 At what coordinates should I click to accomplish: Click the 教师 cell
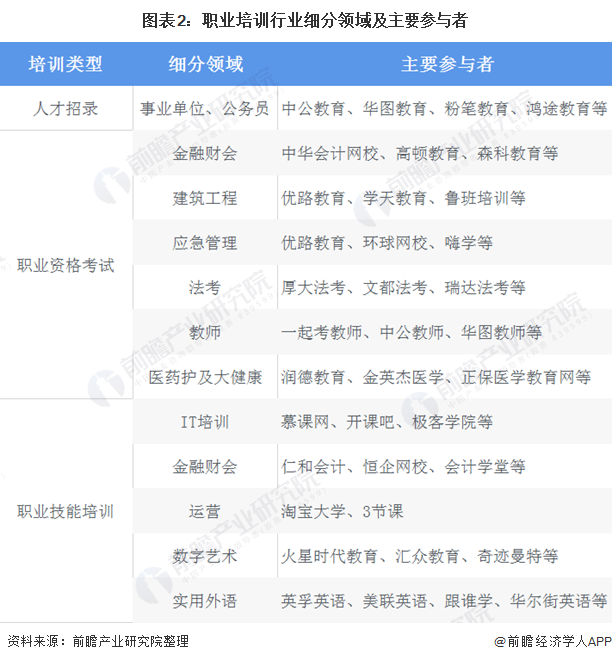click(205, 332)
